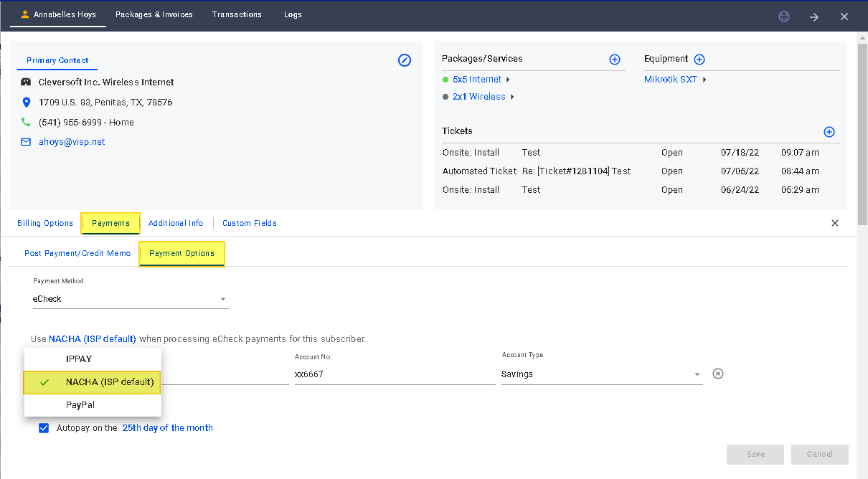Viewport: 868px width, 479px height.
Task: Click the Cancel button
Action: [x=820, y=454]
